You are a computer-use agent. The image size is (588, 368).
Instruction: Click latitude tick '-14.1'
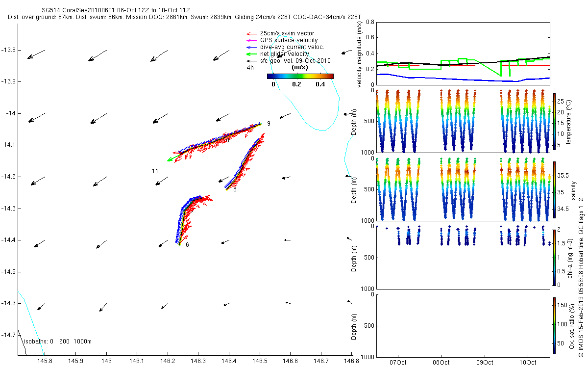(x=9, y=145)
